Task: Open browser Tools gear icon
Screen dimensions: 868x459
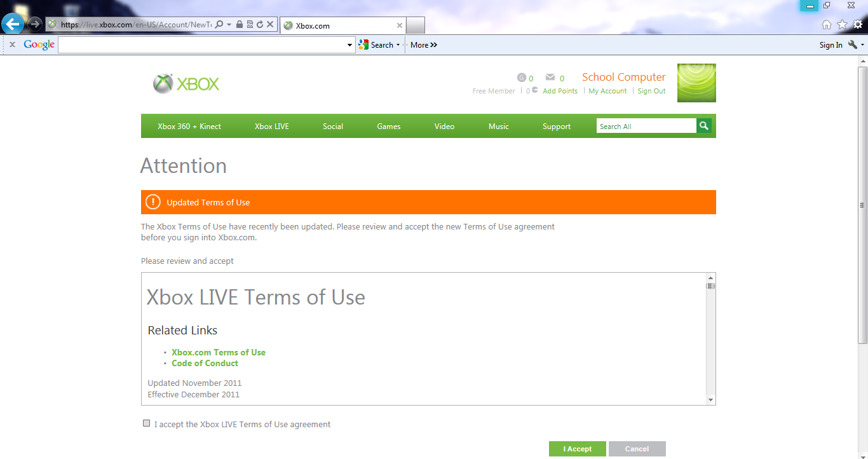Action: click(x=857, y=24)
